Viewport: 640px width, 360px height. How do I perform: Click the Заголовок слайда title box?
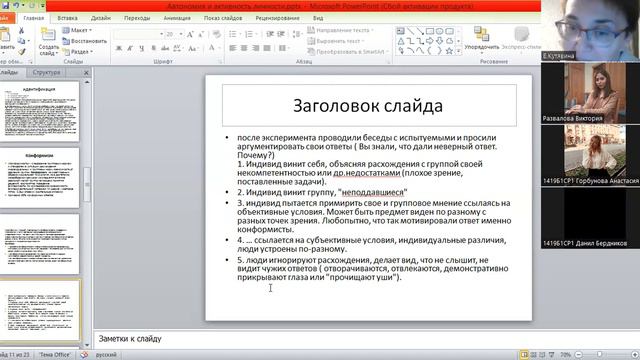369,105
